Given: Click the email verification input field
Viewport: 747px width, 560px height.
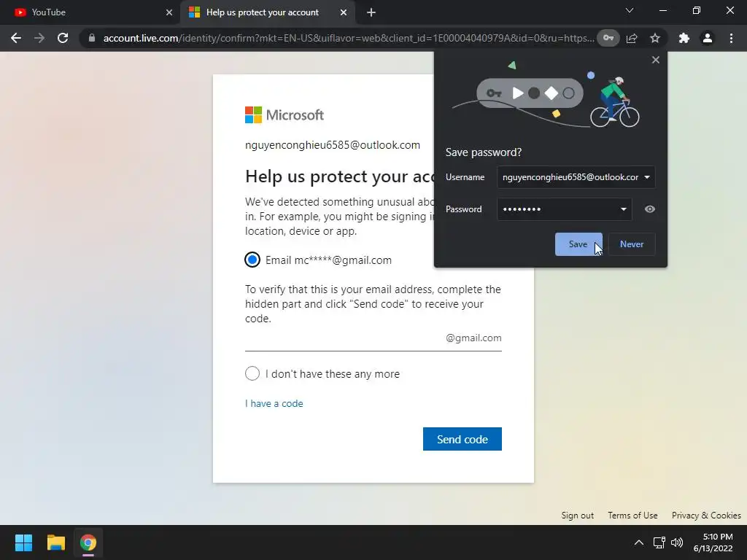Looking at the screenshot, I should (373, 338).
